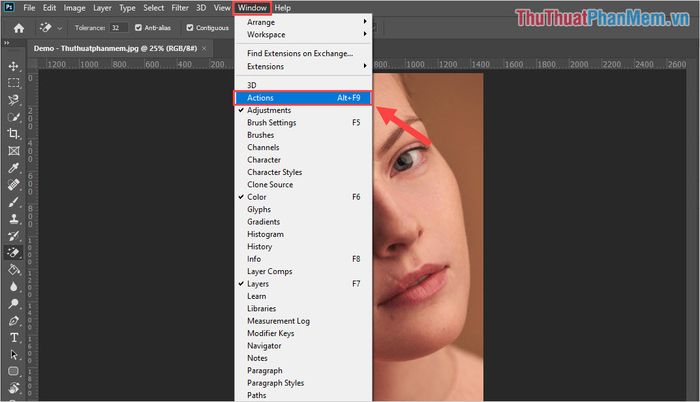Expand the Extensions submenu
The image size is (700, 402).
pyautogui.click(x=303, y=67)
